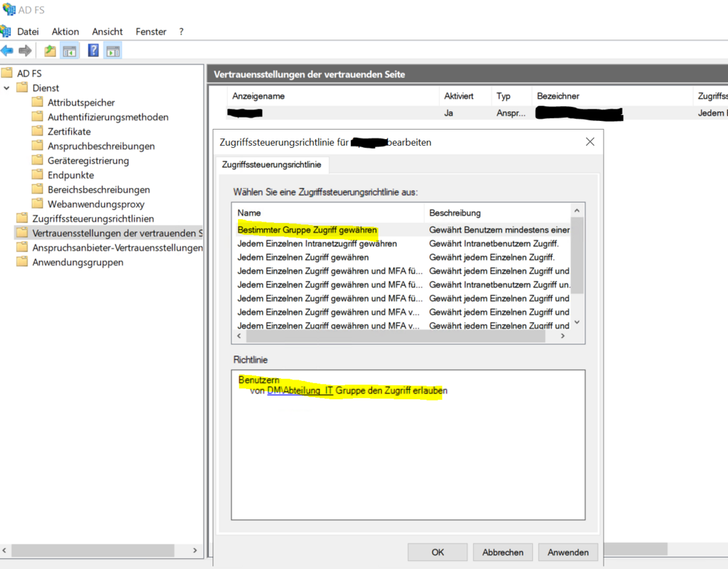Image resolution: width=728 pixels, height=569 pixels.
Task: Click the DM\Abteilung_IT group link
Action: 300,391
